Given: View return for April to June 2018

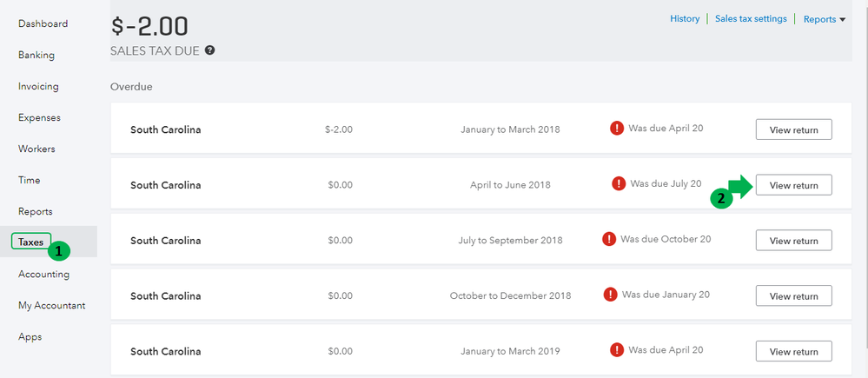Looking at the screenshot, I should [x=793, y=185].
